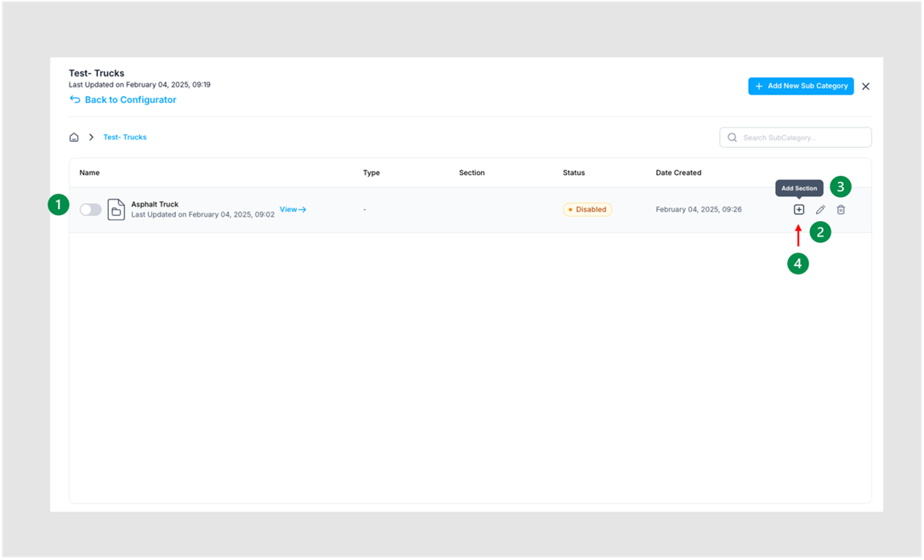Click the Name column header
This screenshot has width=924, height=560.
coord(89,173)
